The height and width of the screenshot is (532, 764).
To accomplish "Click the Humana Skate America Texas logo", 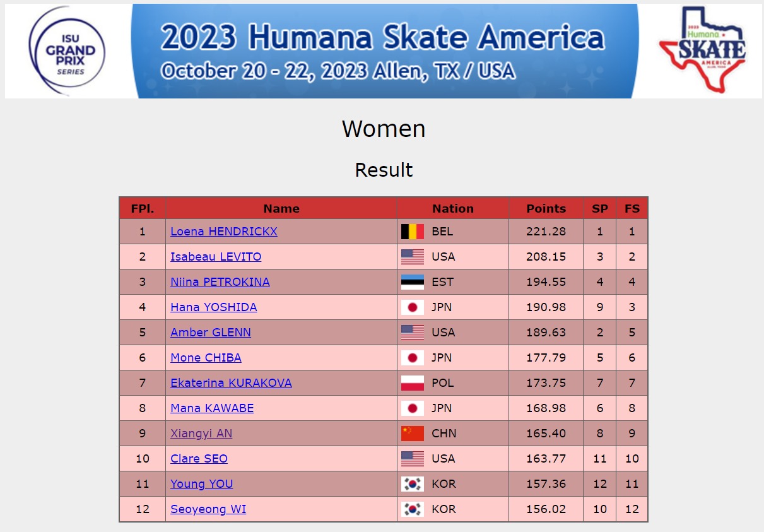I will click(x=702, y=50).
